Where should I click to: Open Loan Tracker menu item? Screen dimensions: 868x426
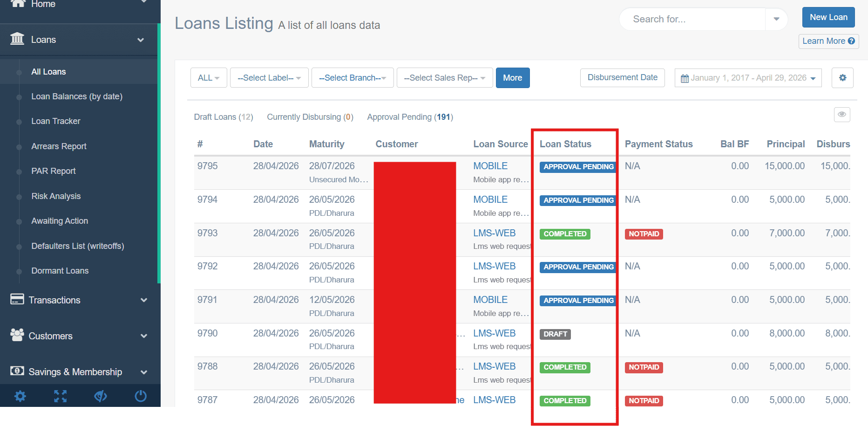(56, 121)
